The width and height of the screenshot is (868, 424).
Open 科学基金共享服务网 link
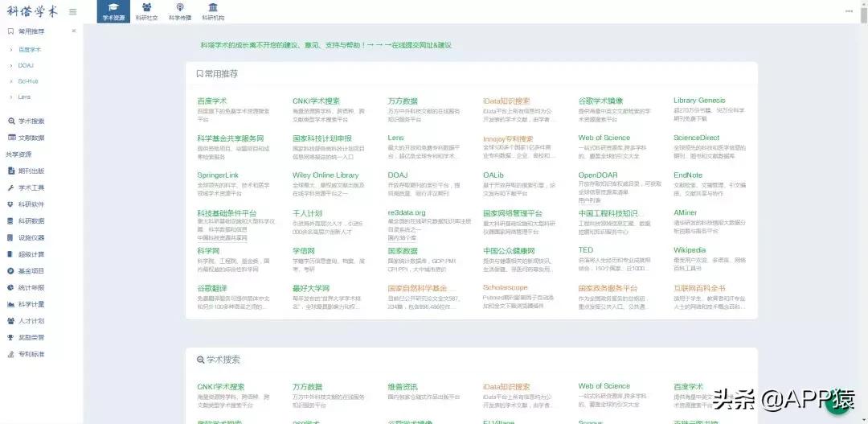231,138
